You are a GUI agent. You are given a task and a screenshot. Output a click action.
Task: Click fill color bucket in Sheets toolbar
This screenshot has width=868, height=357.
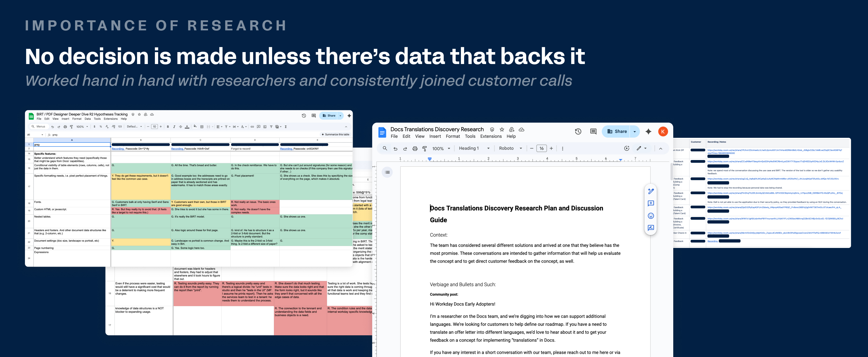coord(195,126)
